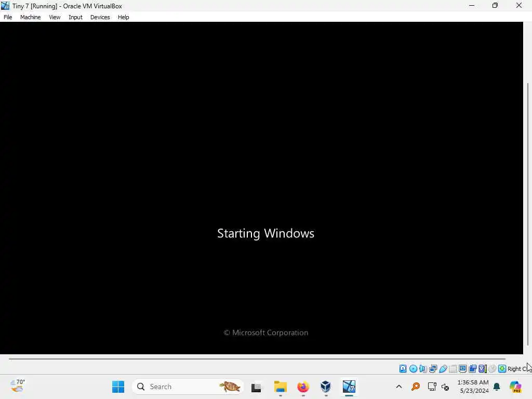The width and height of the screenshot is (532, 399).
Task: Open the Devices menu
Action: pos(100,17)
